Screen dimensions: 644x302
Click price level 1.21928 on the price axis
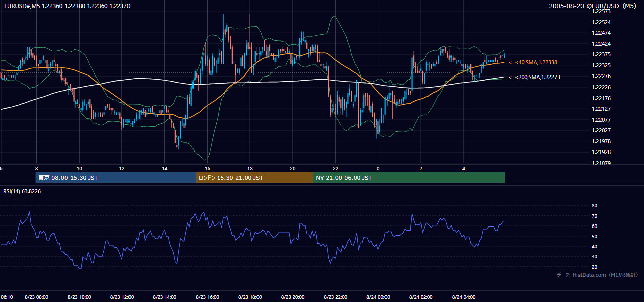602,152
